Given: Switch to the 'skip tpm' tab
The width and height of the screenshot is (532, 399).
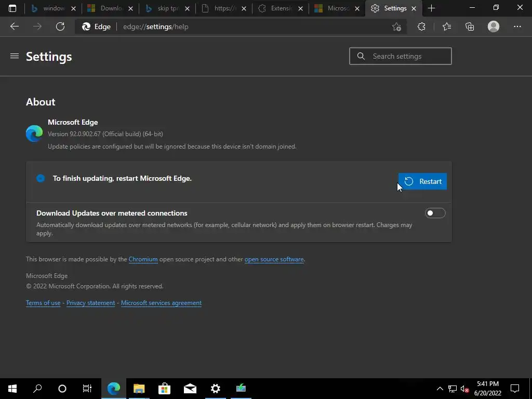Looking at the screenshot, I should tap(164, 8).
